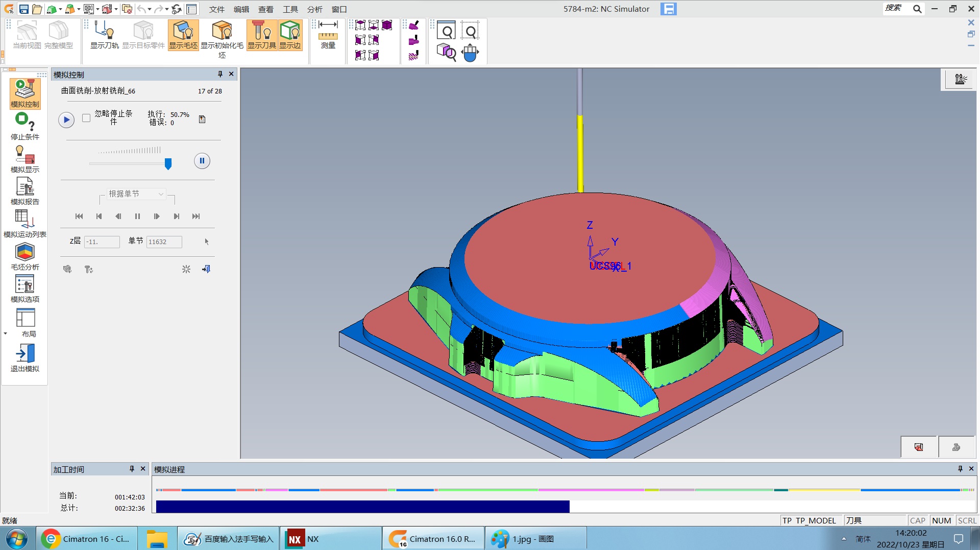This screenshot has width=980, height=550.
Task: Click the colored procedure timeline strip
Action: 566,490
